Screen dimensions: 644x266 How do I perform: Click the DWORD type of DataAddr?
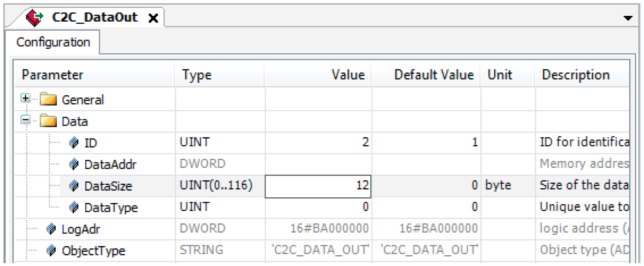click(202, 164)
